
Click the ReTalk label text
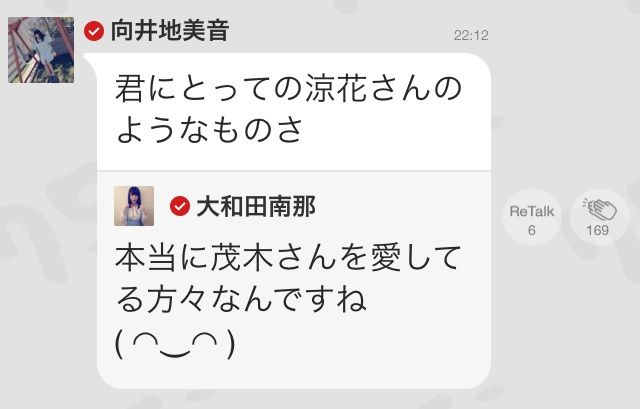point(531,211)
